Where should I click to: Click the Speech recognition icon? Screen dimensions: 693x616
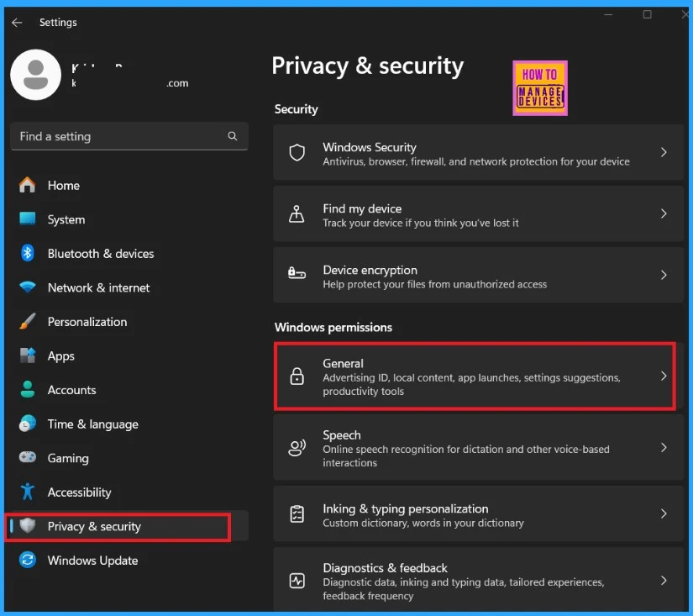click(297, 448)
